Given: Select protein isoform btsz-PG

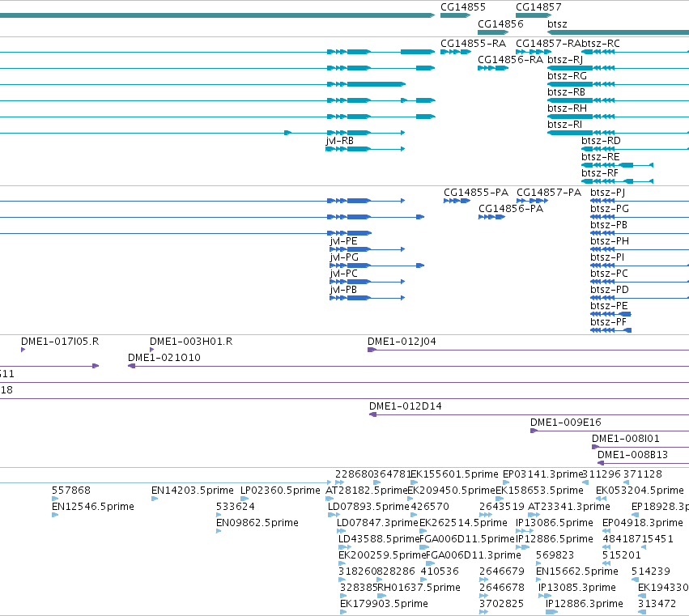Looking at the screenshot, I should point(610,209).
